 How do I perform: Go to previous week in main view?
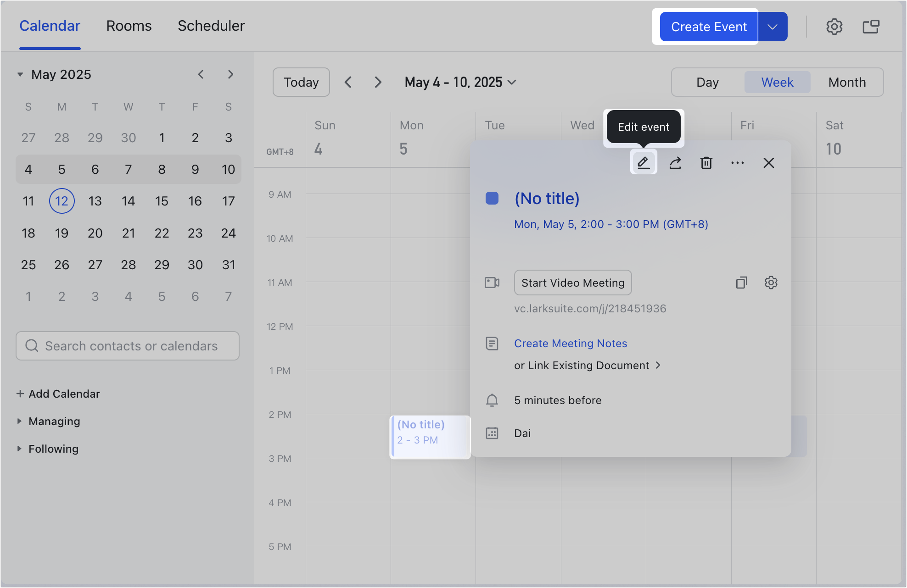[348, 82]
